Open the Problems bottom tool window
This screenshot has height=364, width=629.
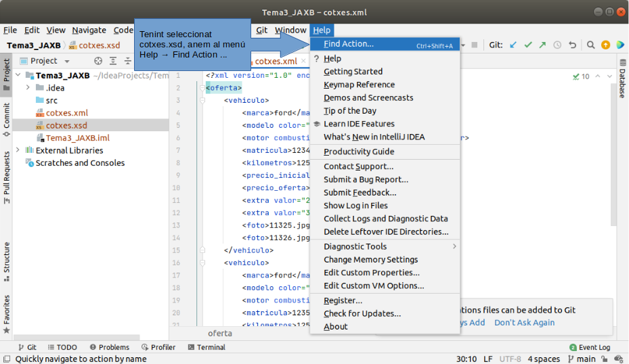coord(110,347)
